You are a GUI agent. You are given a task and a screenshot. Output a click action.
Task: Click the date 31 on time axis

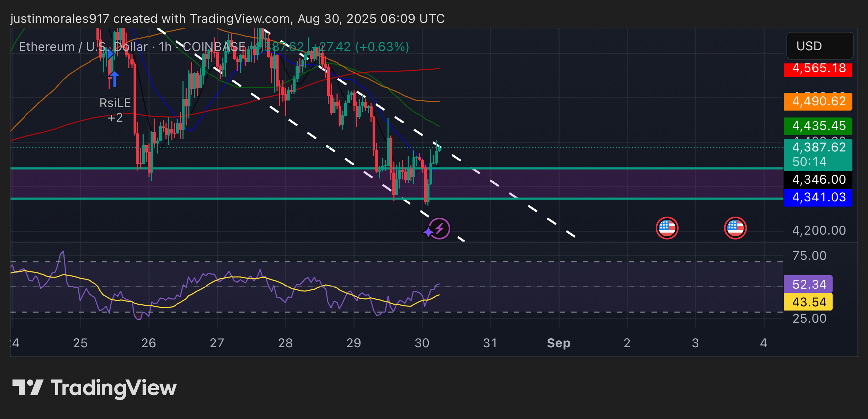[490, 343]
